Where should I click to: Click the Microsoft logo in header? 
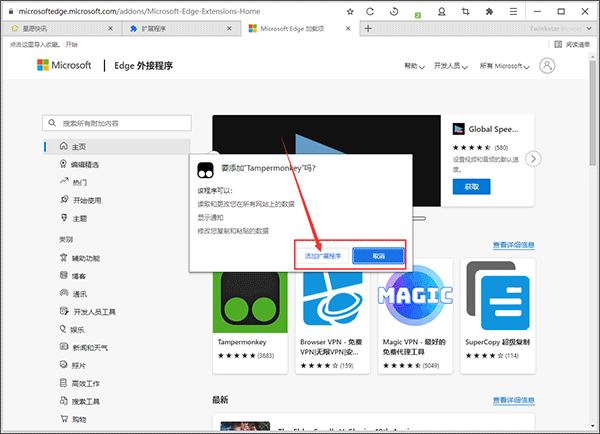point(66,66)
